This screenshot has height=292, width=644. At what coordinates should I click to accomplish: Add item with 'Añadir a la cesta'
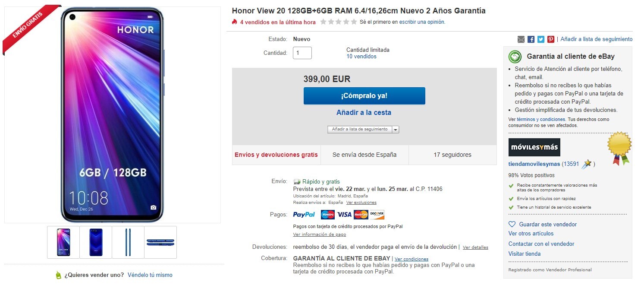[364, 113]
